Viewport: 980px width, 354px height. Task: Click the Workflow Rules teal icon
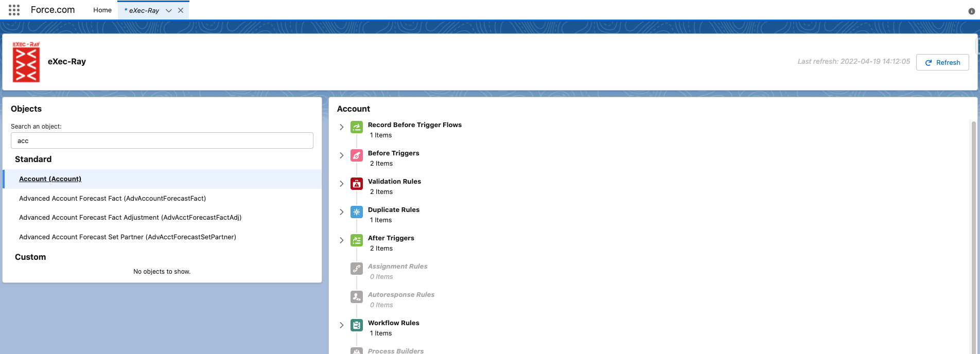(357, 325)
